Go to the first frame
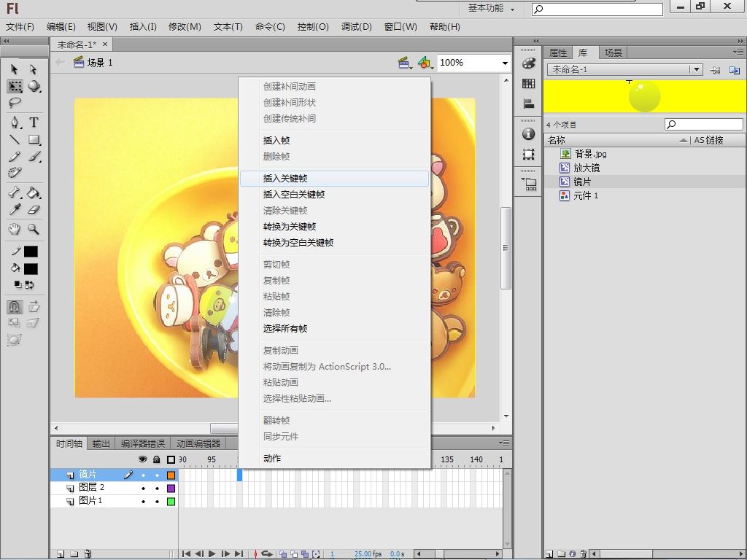Viewport: 747px width, 560px height. (186, 554)
